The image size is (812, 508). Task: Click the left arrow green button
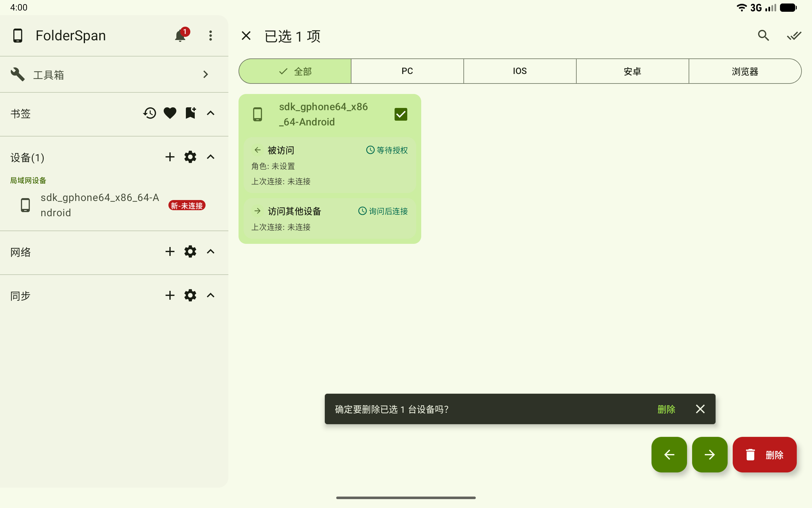pyautogui.click(x=669, y=455)
